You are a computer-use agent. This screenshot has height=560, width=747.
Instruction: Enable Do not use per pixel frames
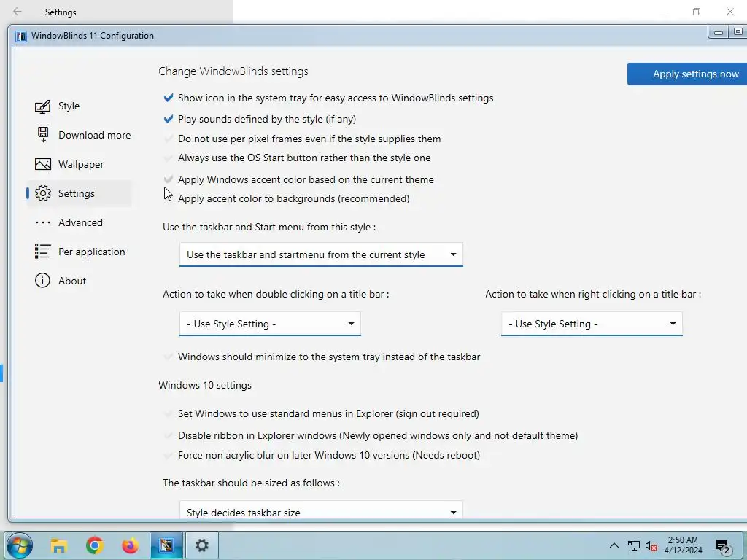point(169,139)
